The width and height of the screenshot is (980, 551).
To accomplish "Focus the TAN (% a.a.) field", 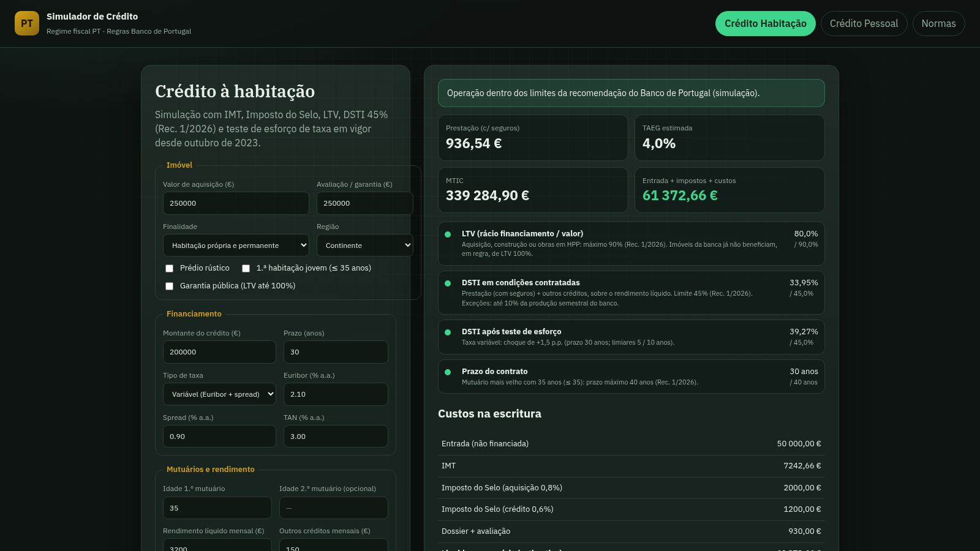I will [336, 437].
